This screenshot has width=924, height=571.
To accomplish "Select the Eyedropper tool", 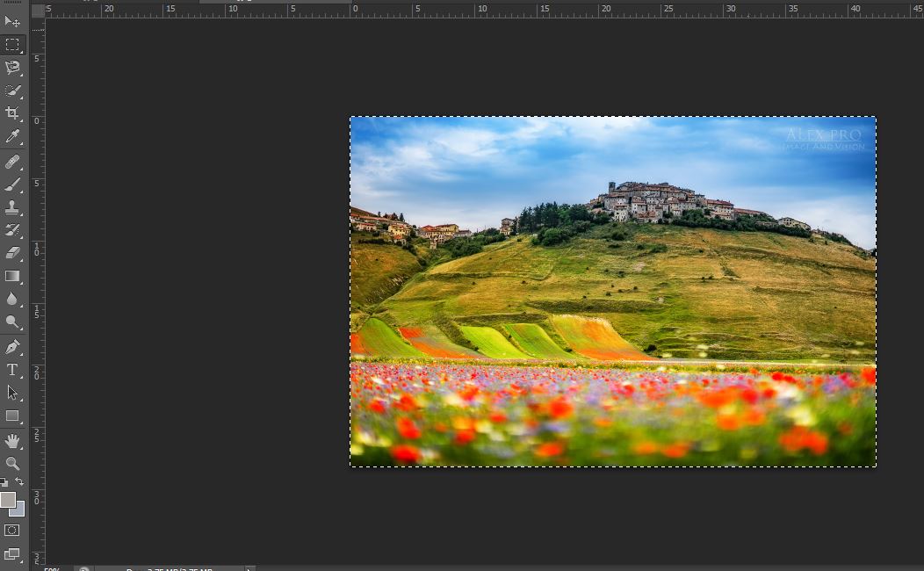I will tap(12, 136).
